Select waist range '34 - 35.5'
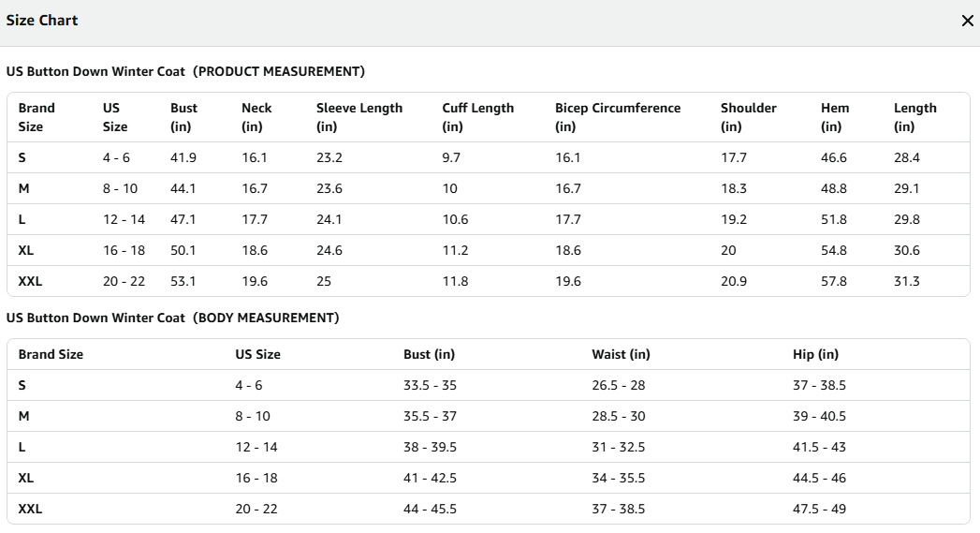This screenshot has height=533, width=980. tap(619, 478)
